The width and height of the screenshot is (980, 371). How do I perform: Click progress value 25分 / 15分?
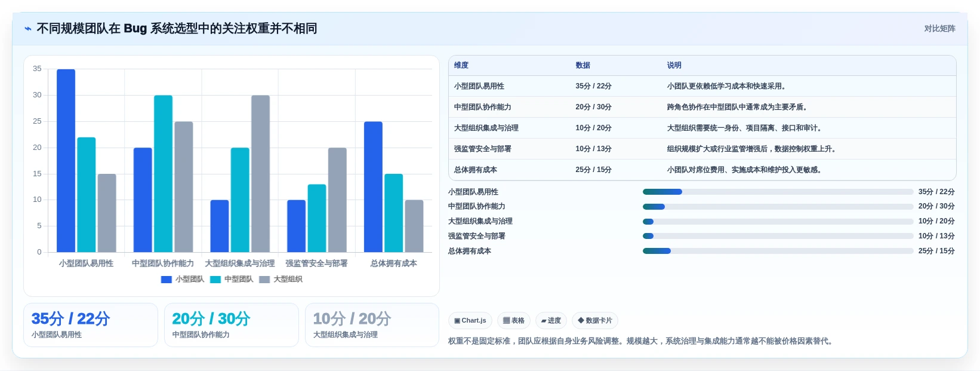[936, 251]
